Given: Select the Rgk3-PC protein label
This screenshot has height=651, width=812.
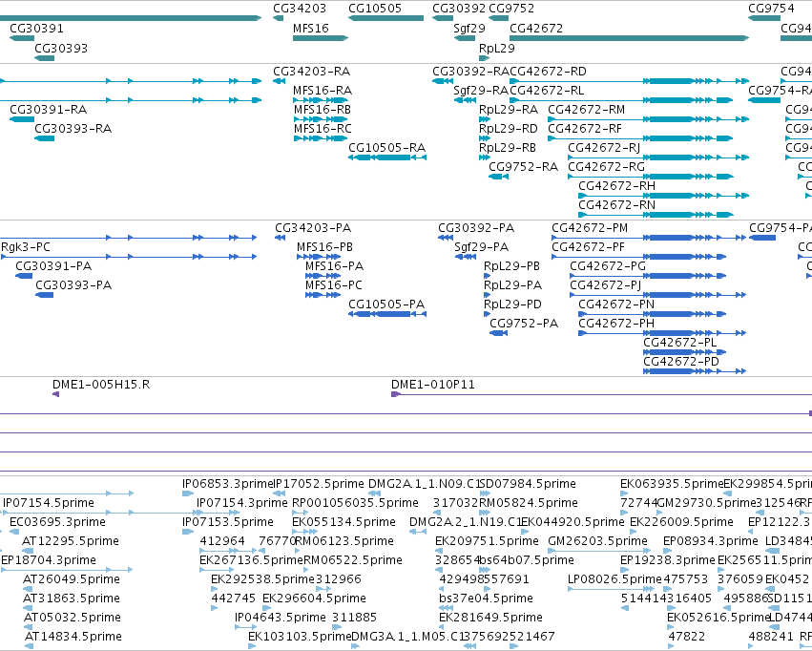Looking at the screenshot, I should [26, 247].
